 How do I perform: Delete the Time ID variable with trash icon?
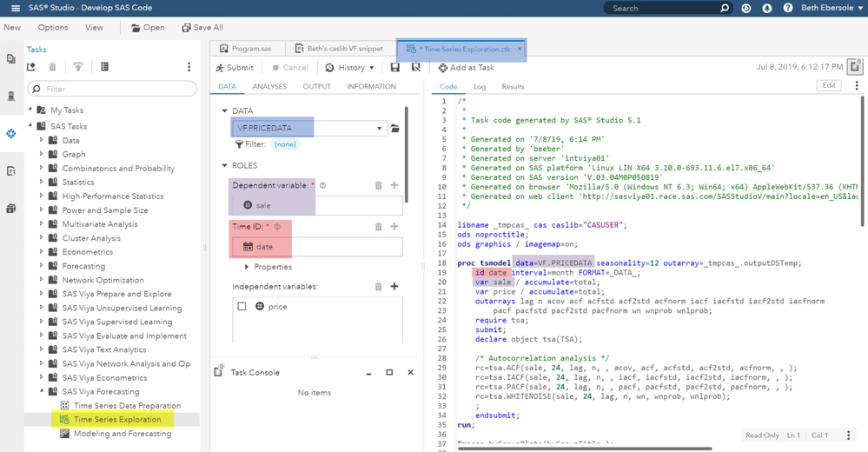click(x=378, y=227)
